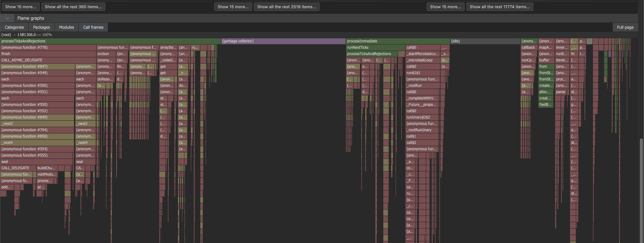Image resolution: width=644 pixels, height=243 pixels.
Task: Click Show all the rest 11774 items
Action: coord(500,7)
